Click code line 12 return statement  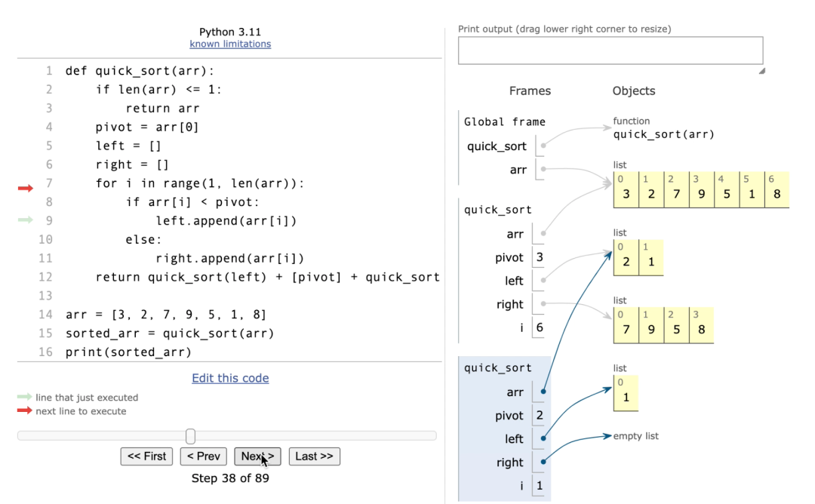[x=268, y=277]
